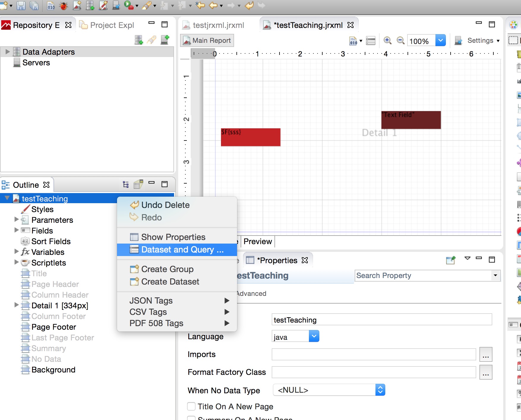The height and width of the screenshot is (420, 521).
Task: Open PDF 508 Tags submenu
Action: [x=177, y=323]
